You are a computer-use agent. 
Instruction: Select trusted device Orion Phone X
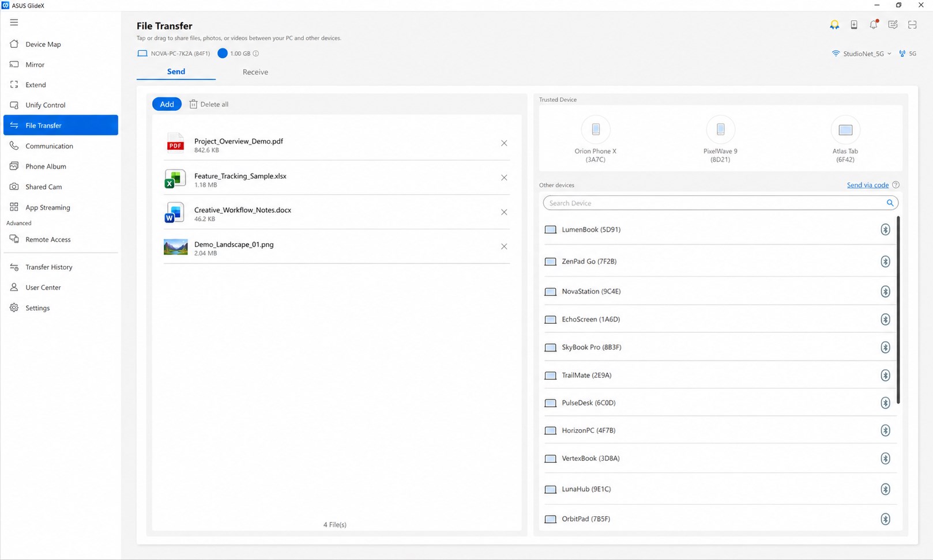click(595, 139)
